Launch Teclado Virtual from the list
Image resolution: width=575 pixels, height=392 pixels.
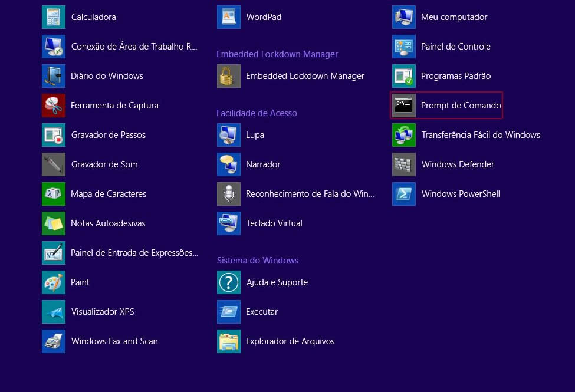pyautogui.click(x=274, y=223)
